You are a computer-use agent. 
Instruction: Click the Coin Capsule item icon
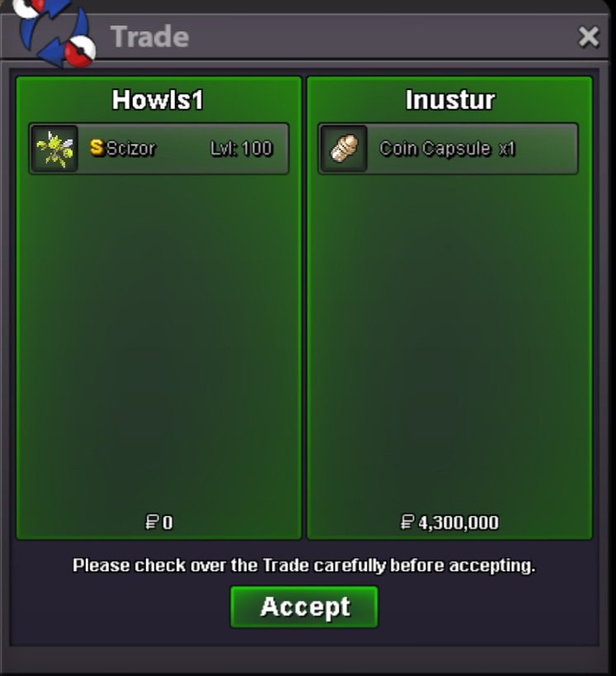[x=344, y=149]
